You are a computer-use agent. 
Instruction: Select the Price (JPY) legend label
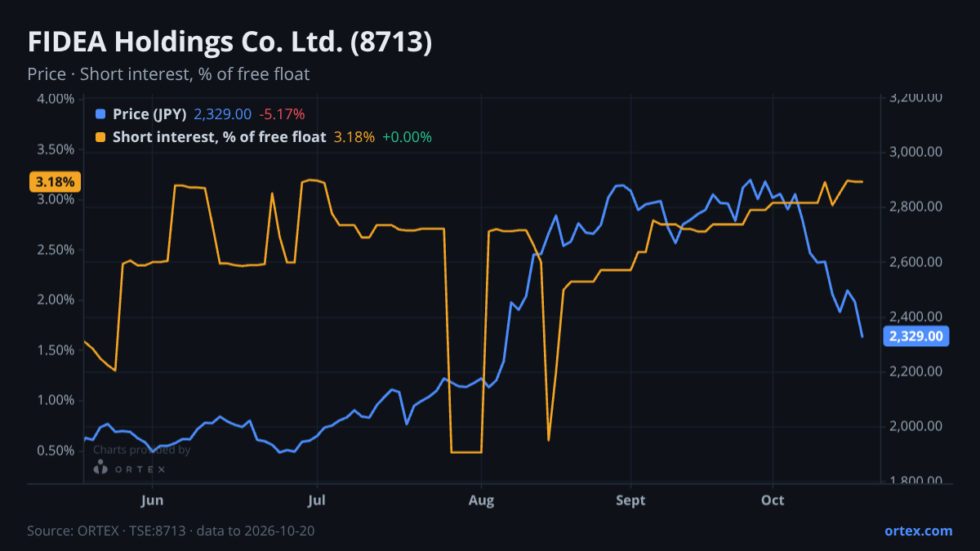[149, 114]
